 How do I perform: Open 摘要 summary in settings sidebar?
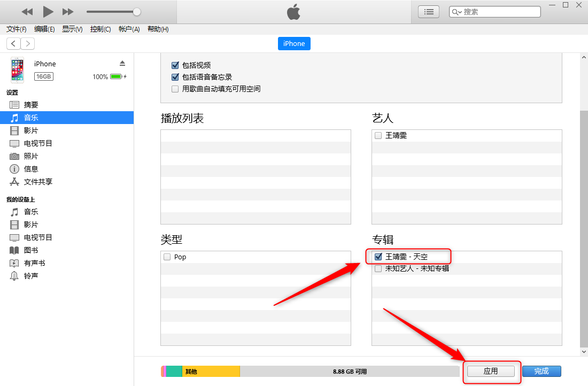67,105
